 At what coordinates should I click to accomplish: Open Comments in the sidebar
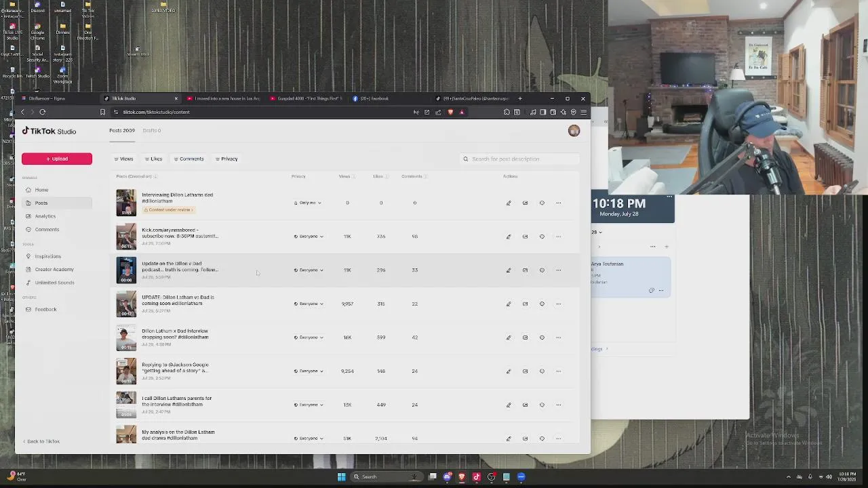pos(57,229)
